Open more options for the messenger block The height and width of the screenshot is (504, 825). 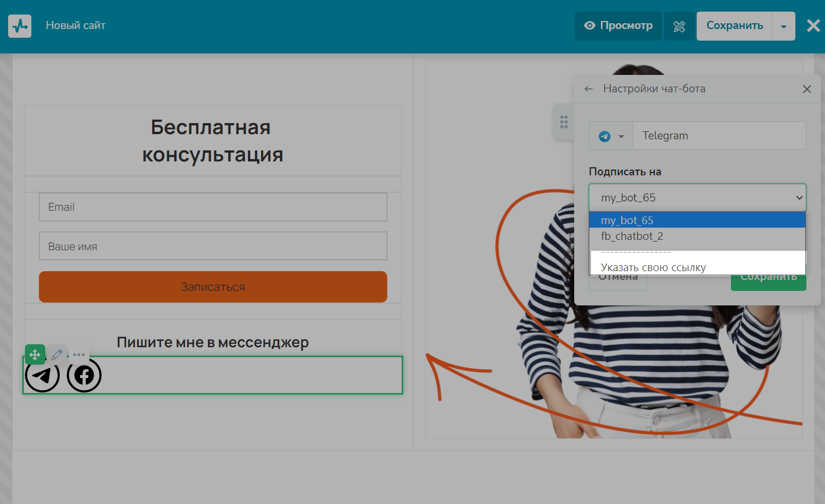tap(79, 354)
